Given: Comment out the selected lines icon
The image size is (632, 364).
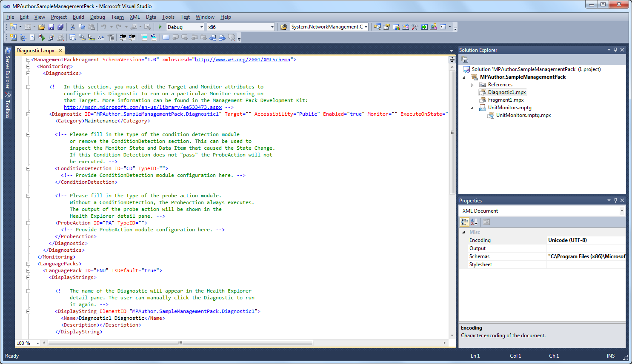Looking at the screenshot, I should 144,37.
